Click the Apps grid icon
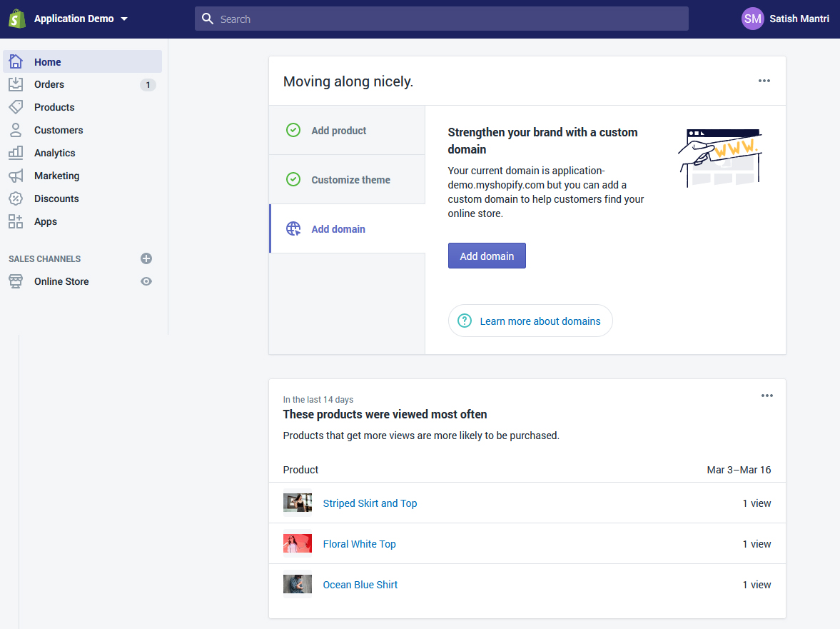The width and height of the screenshot is (840, 629). pos(16,221)
